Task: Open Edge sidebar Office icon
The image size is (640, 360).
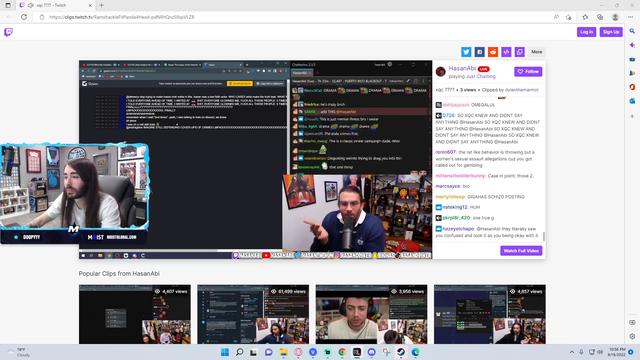Action: point(632,87)
